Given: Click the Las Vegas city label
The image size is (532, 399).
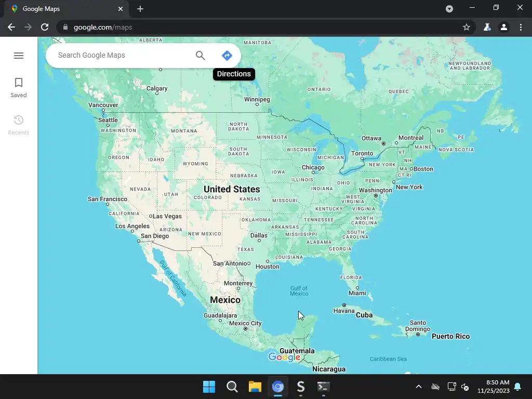Looking at the screenshot, I should tap(167, 216).
